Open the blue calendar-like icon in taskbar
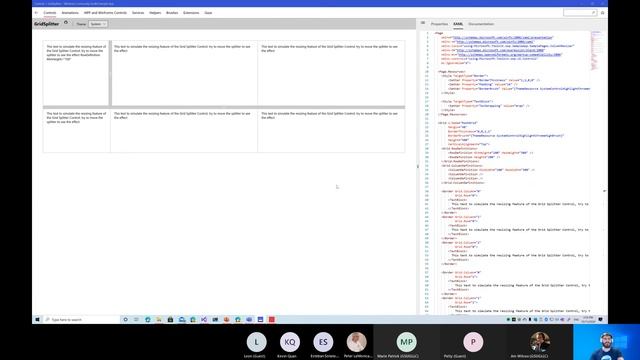Viewport: 640px width, 360px height. (x=260, y=320)
